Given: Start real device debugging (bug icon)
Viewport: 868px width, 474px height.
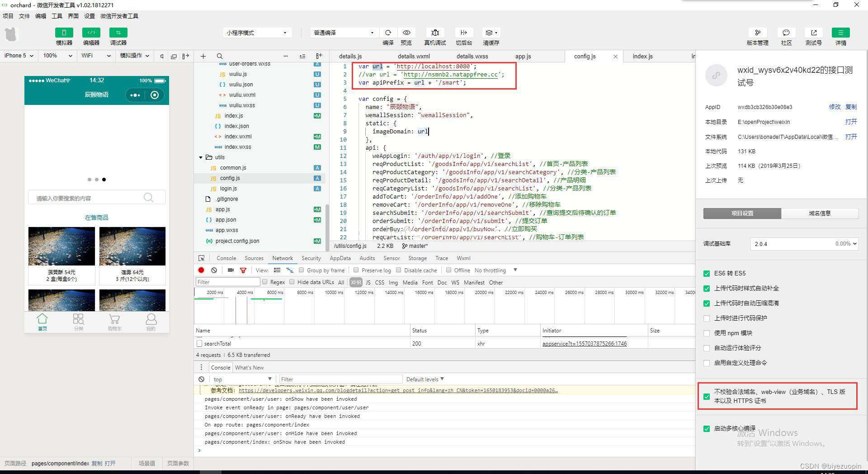Looking at the screenshot, I should pyautogui.click(x=435, y=33).
